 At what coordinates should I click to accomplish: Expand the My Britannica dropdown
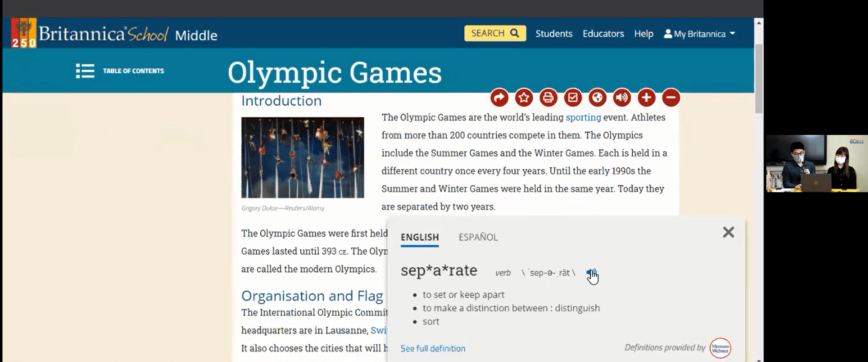[699, 33]
